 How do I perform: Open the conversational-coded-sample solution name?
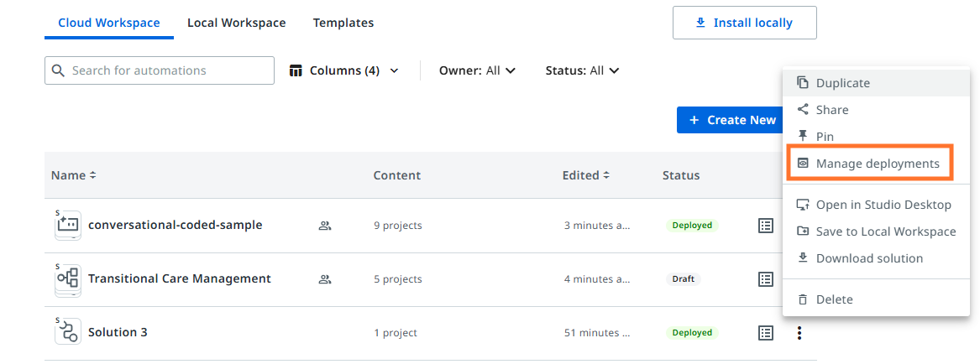[175, 226]
